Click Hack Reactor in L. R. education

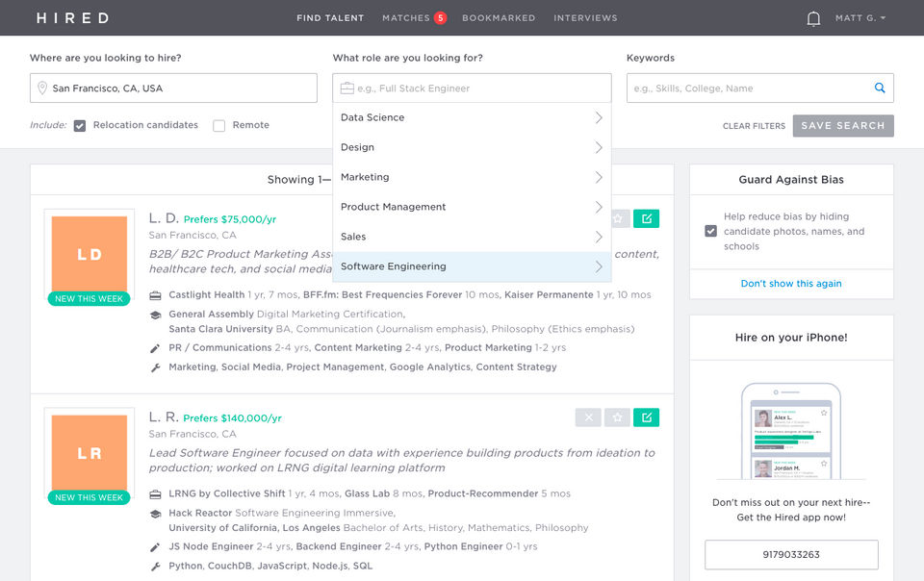pyautogui.click(x=200, y=514)
